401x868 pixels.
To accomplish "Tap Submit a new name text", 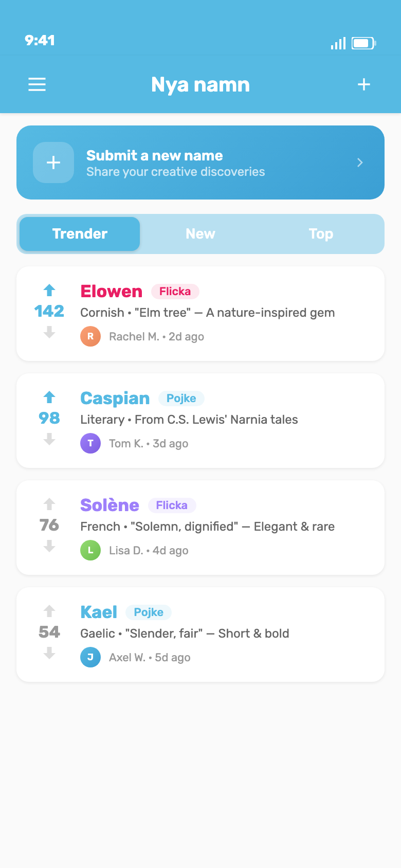I will tap(154, 155).
